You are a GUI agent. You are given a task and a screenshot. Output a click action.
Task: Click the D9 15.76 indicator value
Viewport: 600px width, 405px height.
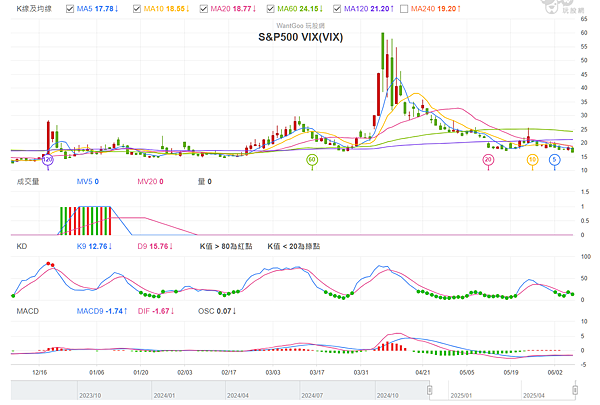tap(155, 246)
